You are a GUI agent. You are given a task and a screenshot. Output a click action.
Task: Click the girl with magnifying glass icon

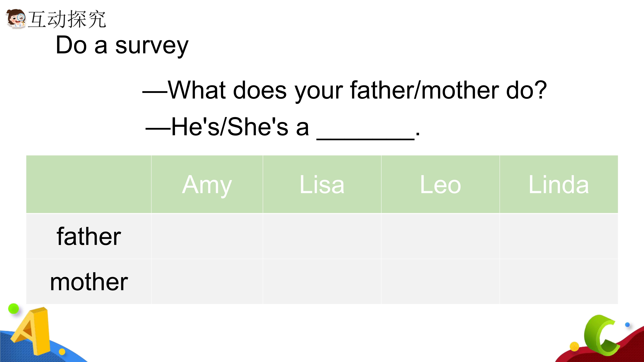coord(16,19)
